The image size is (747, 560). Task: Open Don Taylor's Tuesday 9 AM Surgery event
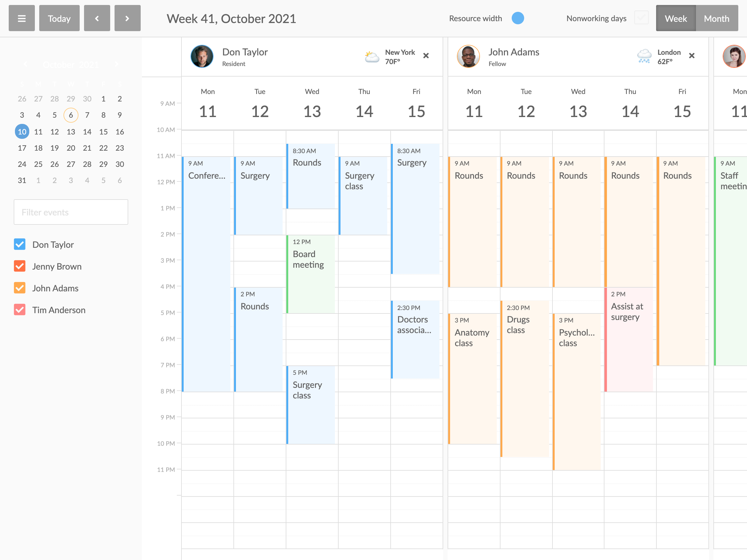coord(258,195)
